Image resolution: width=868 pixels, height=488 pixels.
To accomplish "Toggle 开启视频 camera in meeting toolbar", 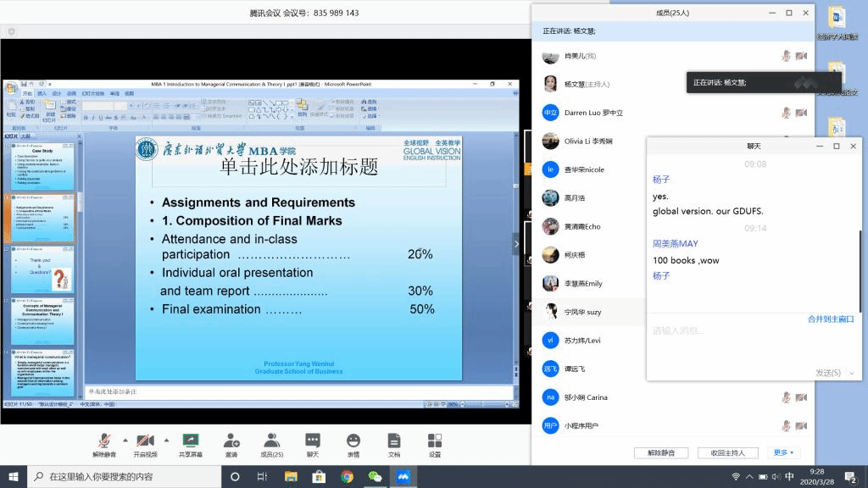I will pos(146,444).
